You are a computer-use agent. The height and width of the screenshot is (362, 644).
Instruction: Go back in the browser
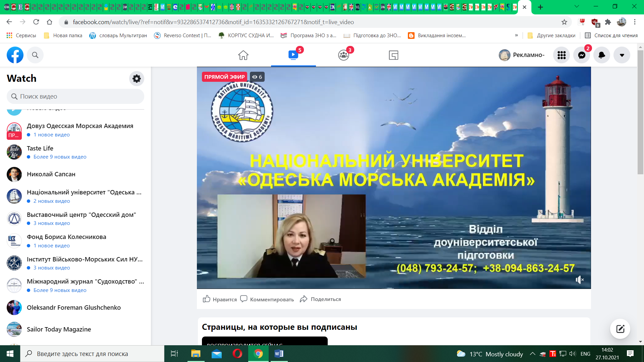click(x=9, y=22)
